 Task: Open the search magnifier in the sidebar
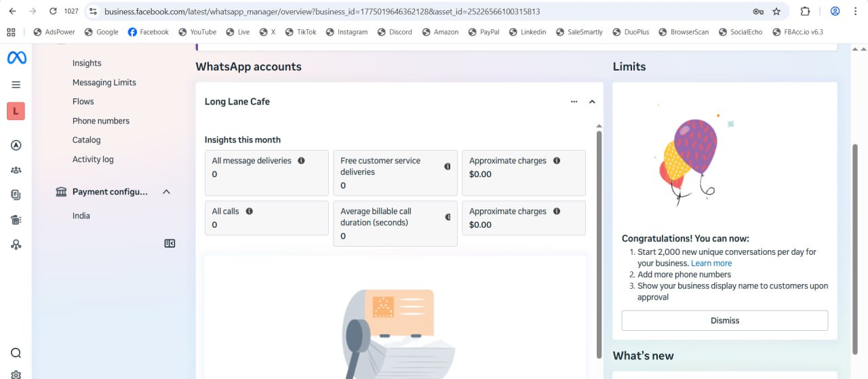[x=16, y=353]
